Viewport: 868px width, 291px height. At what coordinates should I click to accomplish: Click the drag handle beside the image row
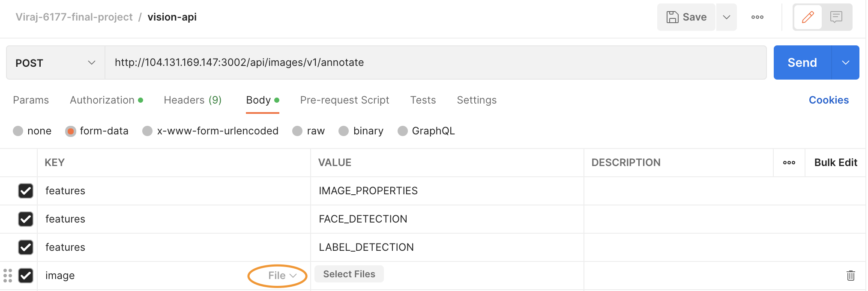pyautogui.click(x=7, y=276)
